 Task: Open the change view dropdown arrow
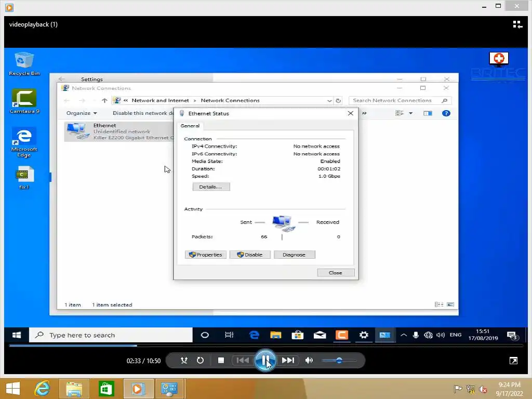pos(411,113)
